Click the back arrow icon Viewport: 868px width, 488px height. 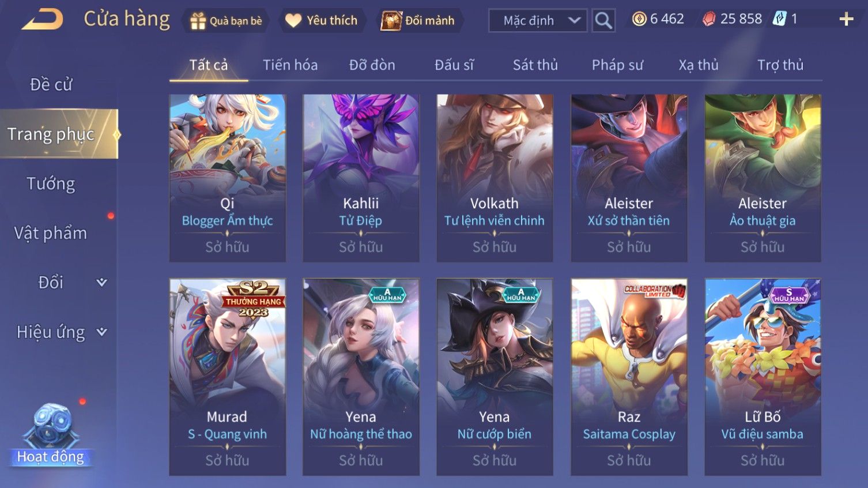pyautogui.click(x=42, y=20)
